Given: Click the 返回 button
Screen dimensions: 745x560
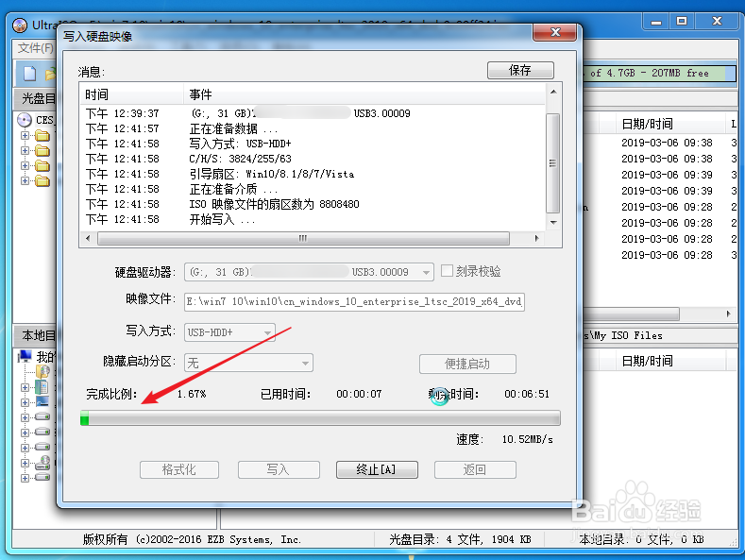Looking at the screenshot, I should pos(475,469).
